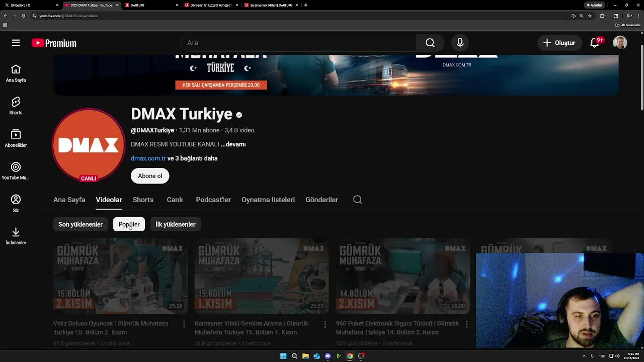The height and width of the screenshot is (362, 644).
Task: Switch to Dünyanın En Lezzetli Yemeği tab
Action: click(x=211, y=5)
